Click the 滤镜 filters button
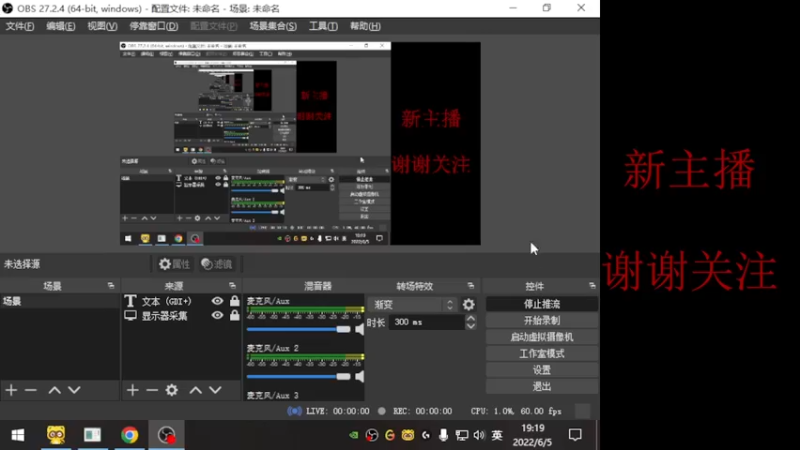 [x=217, y=264]
